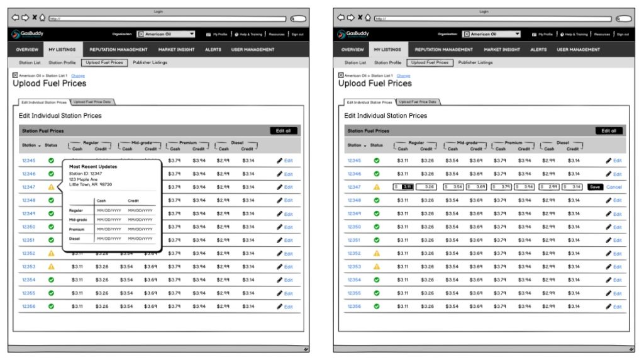Click the GasBuddy logo in the left wireframe
Screen dimensions: 644x362
click(x=28, y=34)
